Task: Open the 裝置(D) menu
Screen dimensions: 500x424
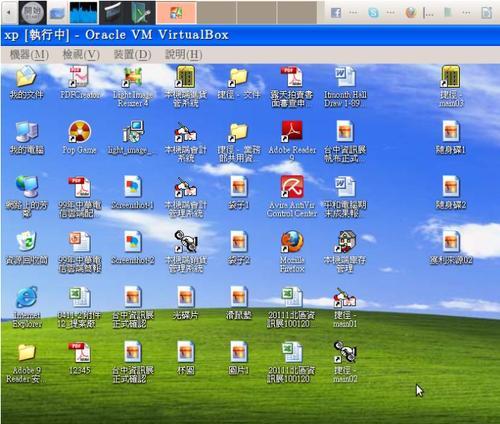Action: [132, 54]
